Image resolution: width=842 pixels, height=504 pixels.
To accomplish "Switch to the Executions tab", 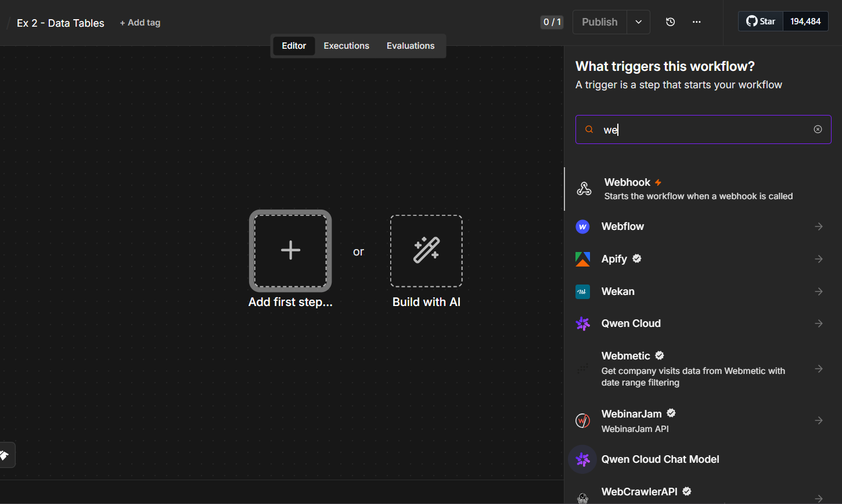I will (346, 46).
